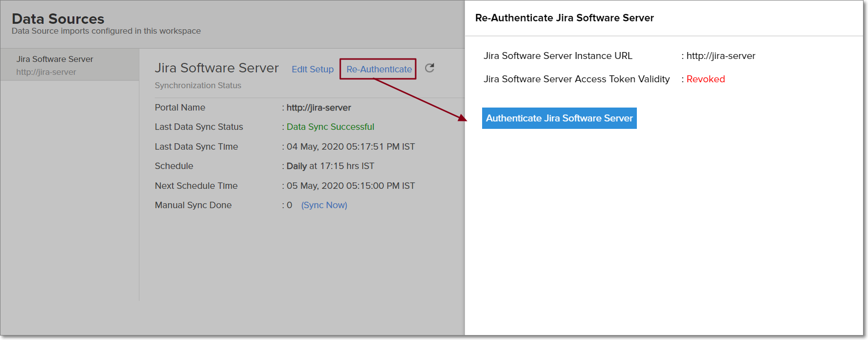
Task: Click the Data Sync Successful status text
Action: [x=330, y=127]
